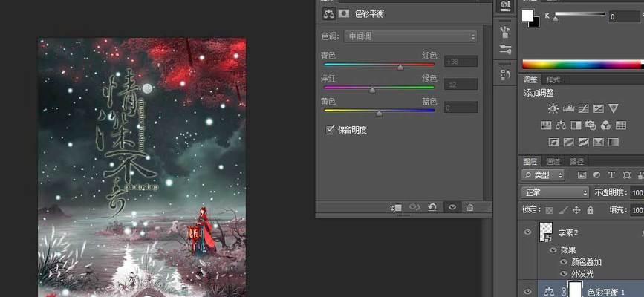Add a Posterize adjustment

[568, 142]
